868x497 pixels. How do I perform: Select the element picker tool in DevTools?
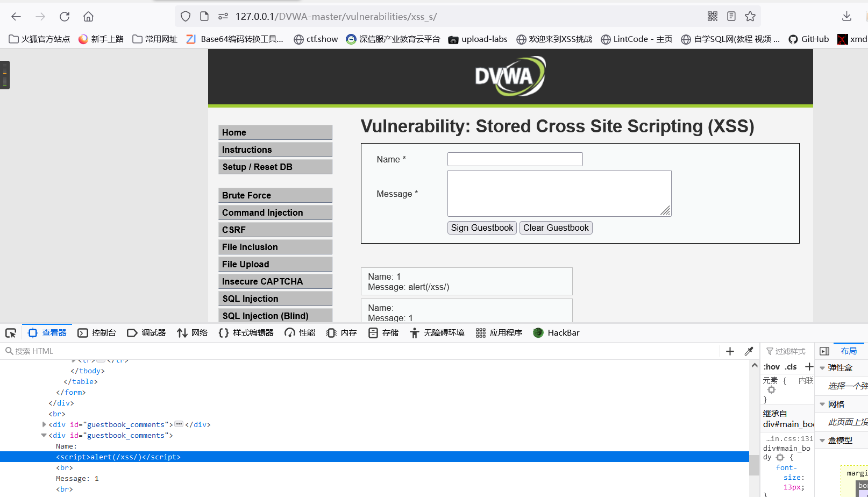click(10, 332)
